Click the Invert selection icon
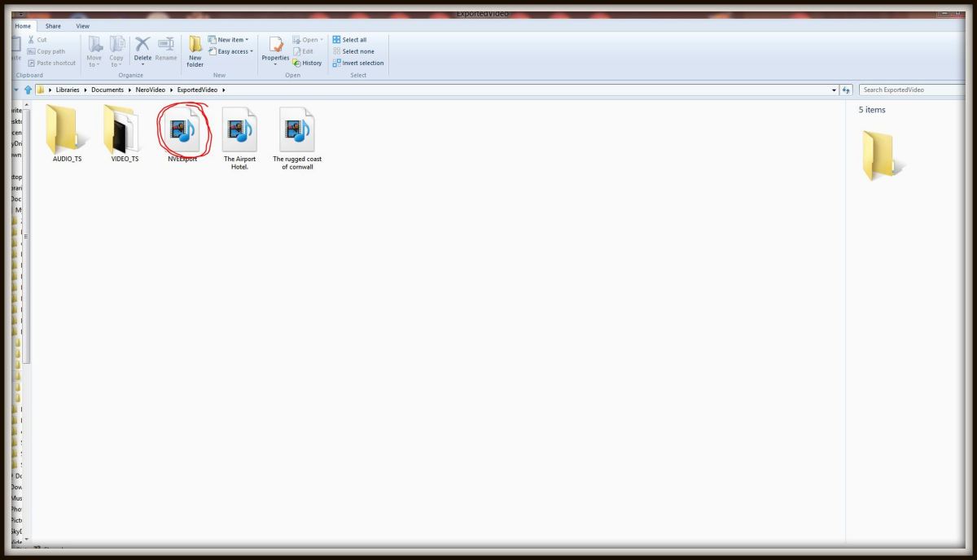Image resolution: width=977 pixels, height=560 pixels. pyautogui.click(x=358, y=63)
